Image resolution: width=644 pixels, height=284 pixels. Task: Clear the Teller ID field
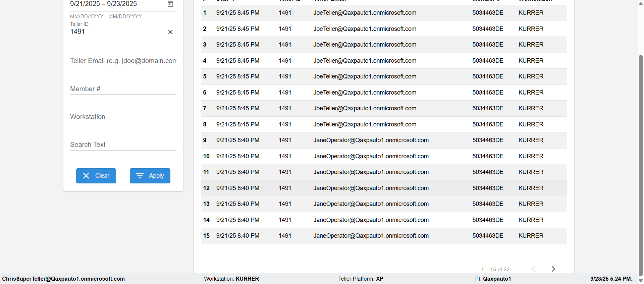[x=170, y=32]
